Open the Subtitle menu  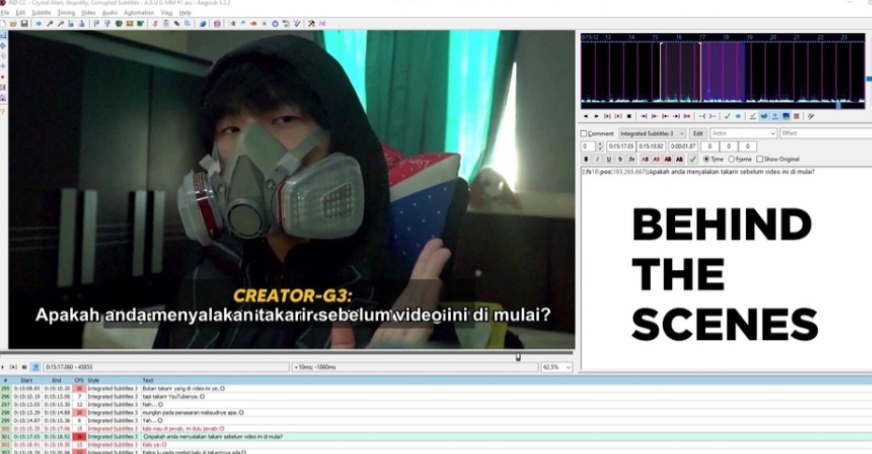coord(41,12)
